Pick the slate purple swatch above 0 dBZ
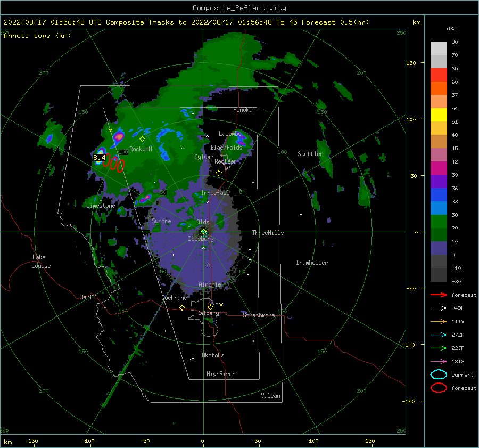 coord(439,248)
